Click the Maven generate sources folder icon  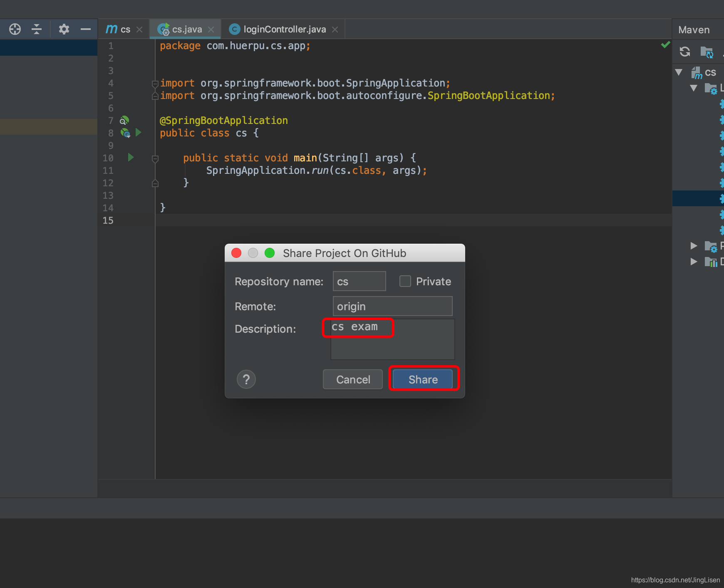tap(707, 52)
